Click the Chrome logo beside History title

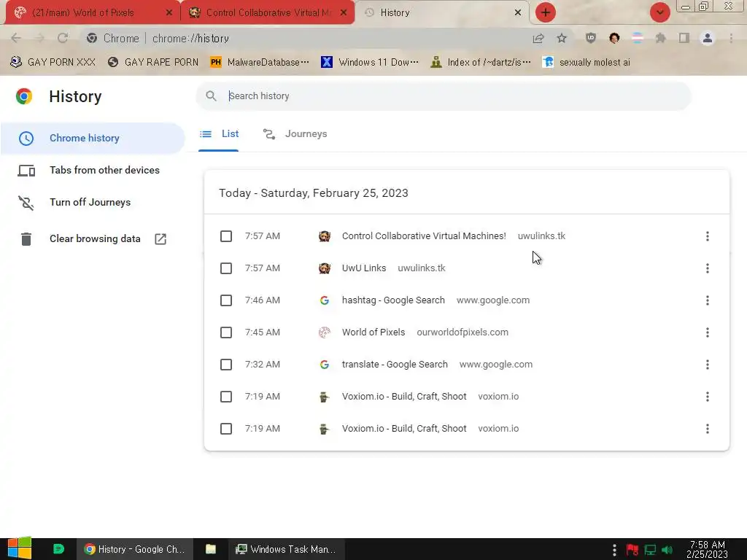click(24, 96)
